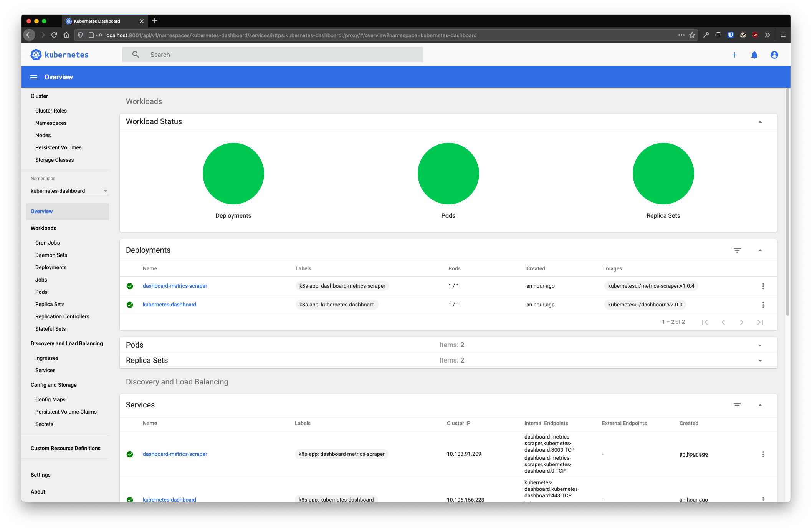Open a new browser tab
Screen dimensions: 812x530
click(155, 21)
